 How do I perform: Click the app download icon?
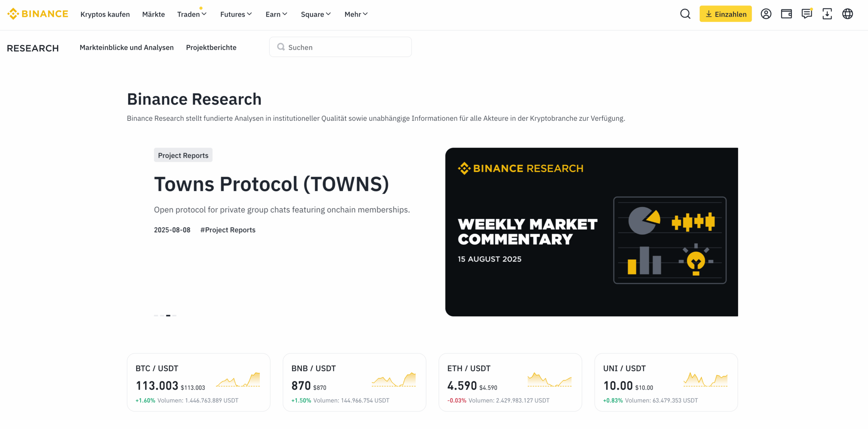[827, 14]
